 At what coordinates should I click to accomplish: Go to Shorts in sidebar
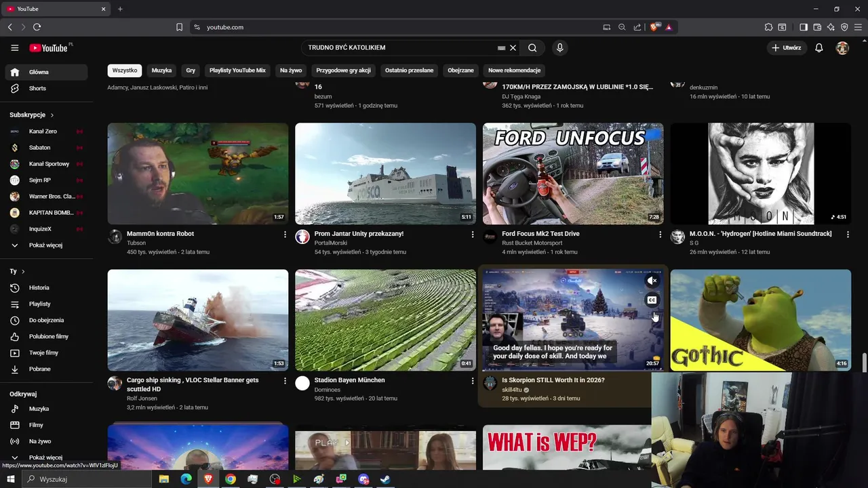coord(46,88)
